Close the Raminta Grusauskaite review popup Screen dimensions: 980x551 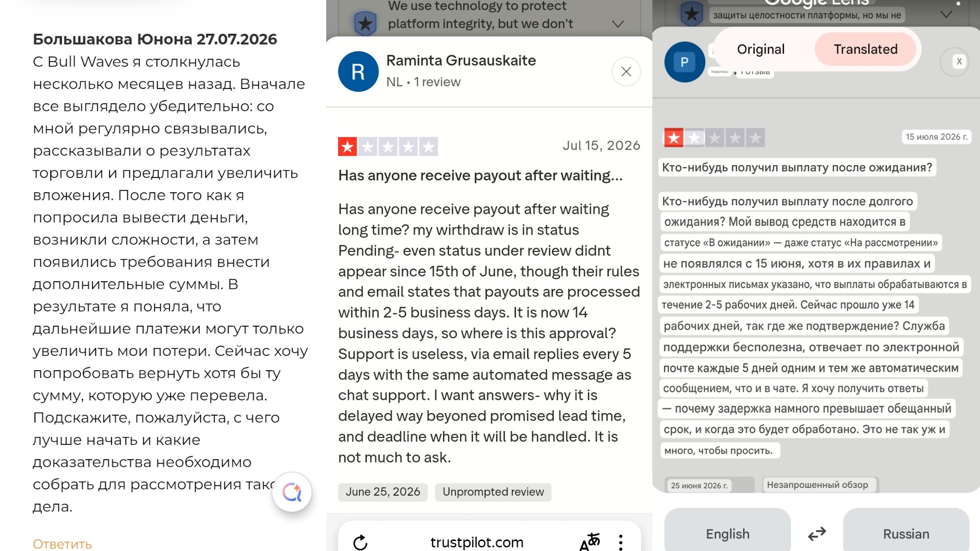[x=626, y=72]
